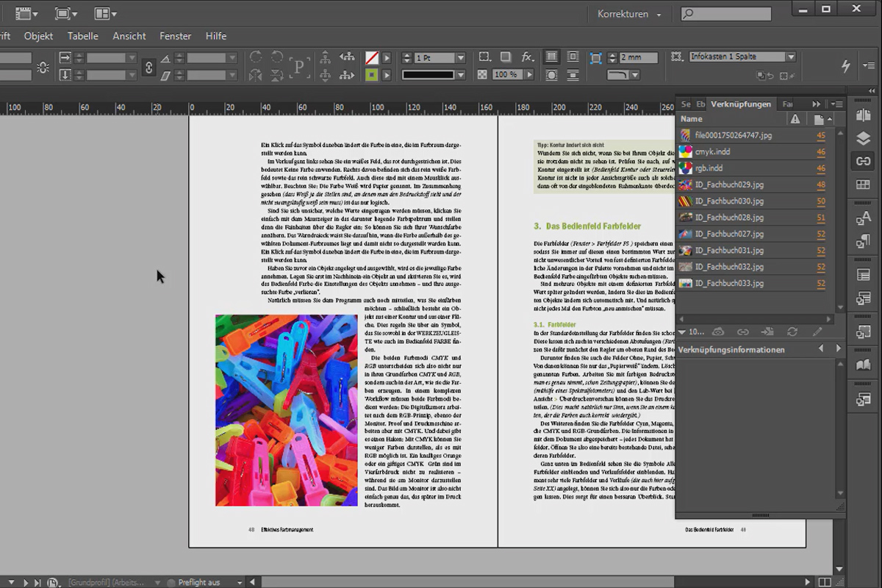Click the Flip Horizontal icon
Screen dimensions: 882x588
click(x=256, y=75)
